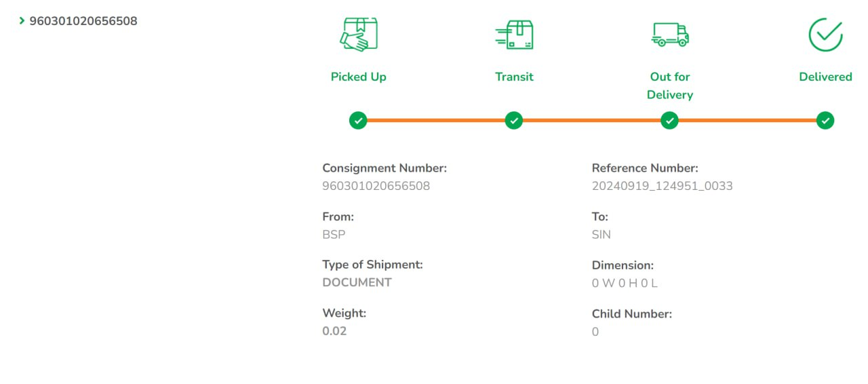Image resolution: width=868 pixels, height=384 pixels.
Task: Click the consignment number value 960301020656508
Action: pyautogui.click(x=376, y=186)
